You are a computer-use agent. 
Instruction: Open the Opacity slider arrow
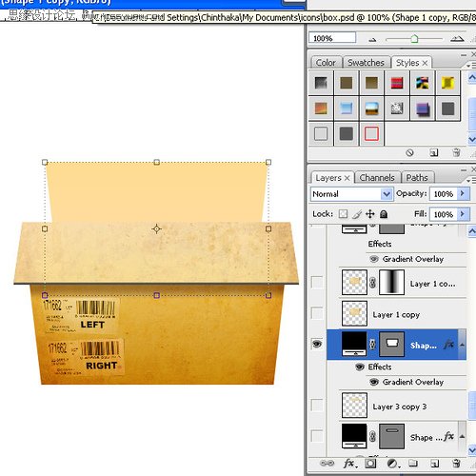click(463, 193)
